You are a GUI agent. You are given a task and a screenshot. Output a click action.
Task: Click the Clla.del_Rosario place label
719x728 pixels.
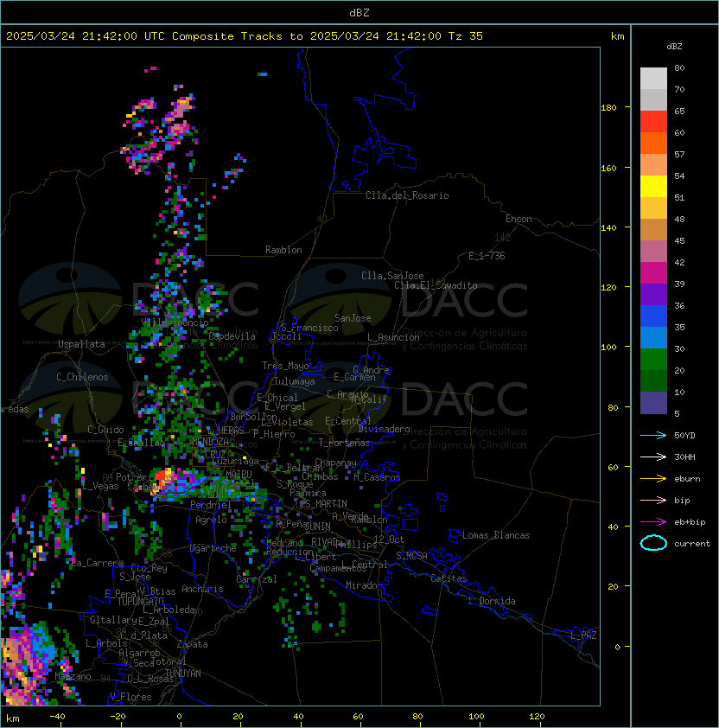[407, 195]
